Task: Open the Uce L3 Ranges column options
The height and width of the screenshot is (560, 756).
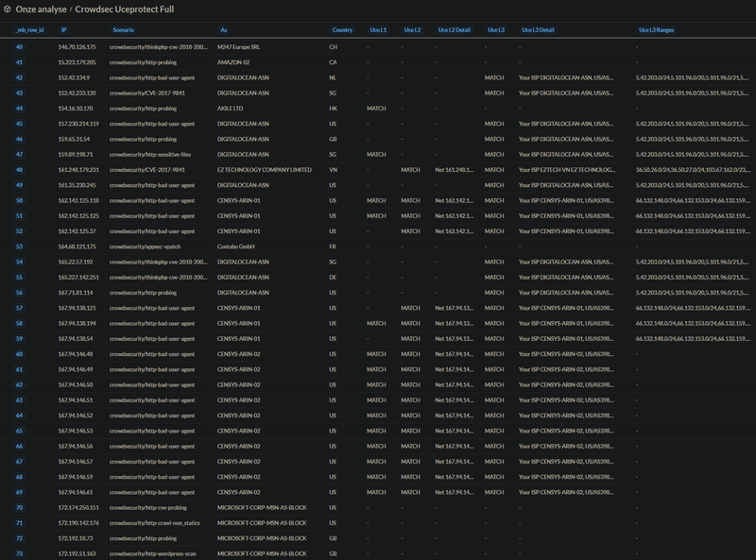Action: [x=657, y=31]
